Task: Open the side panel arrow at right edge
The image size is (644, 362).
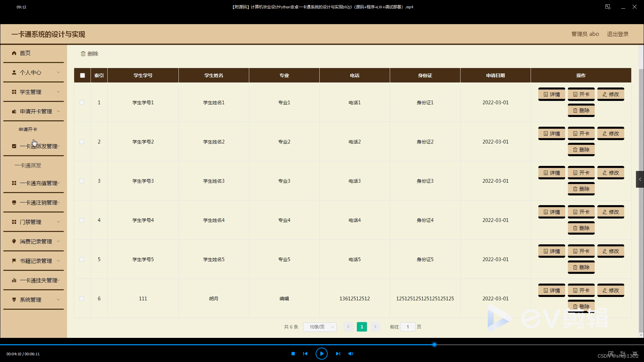Action: pos(640,179)
